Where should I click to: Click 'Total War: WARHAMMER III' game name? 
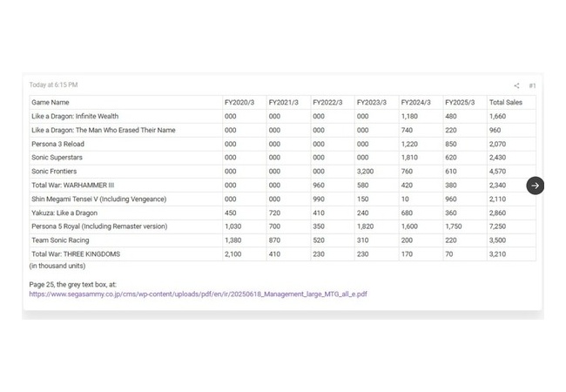point(72,186)
